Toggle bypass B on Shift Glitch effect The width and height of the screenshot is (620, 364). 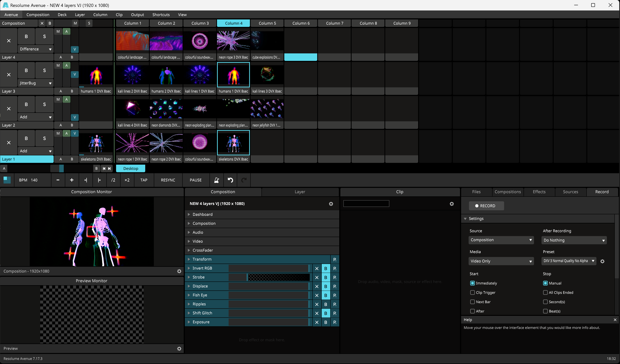(325, 313)
